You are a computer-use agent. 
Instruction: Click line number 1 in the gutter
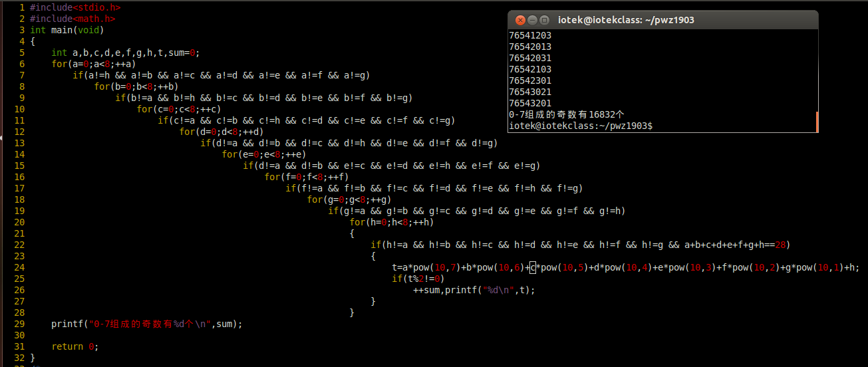pyautogui.click(x=22, y=7)
